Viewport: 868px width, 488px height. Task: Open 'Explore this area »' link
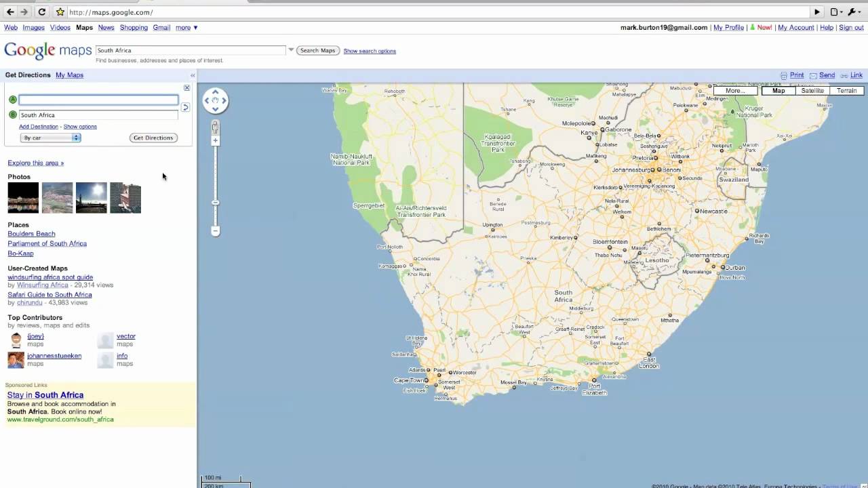(x=36, y=163)
